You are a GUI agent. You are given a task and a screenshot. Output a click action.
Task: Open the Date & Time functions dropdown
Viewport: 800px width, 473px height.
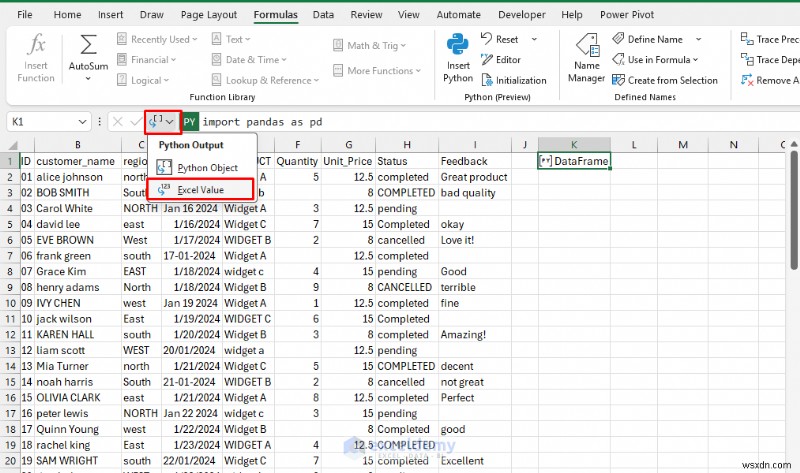coord(249,60)
